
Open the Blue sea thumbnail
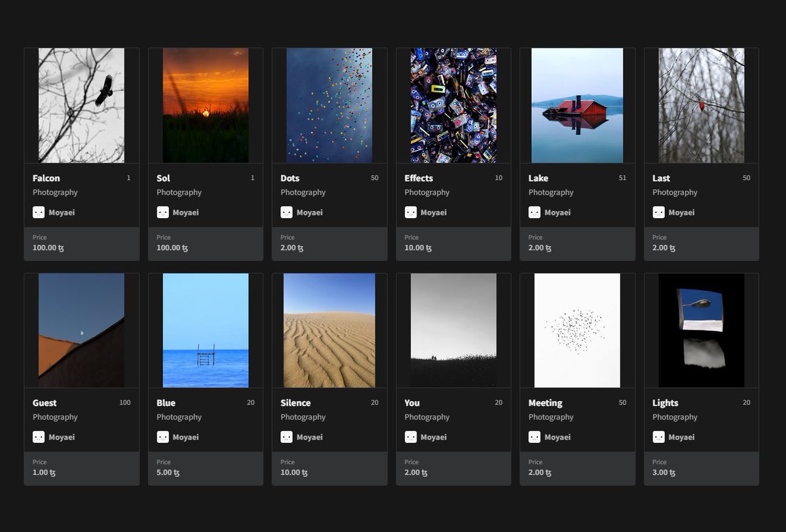tap(206, 330)
